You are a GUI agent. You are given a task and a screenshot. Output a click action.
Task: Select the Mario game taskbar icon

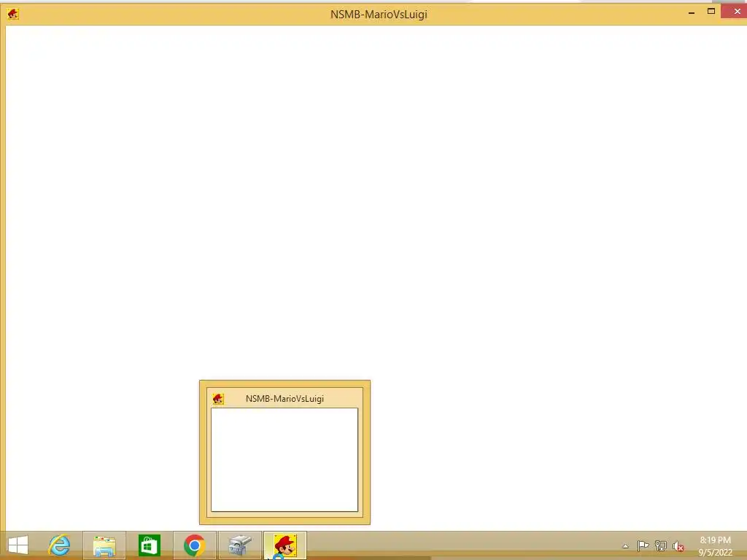tap(285, 545)
